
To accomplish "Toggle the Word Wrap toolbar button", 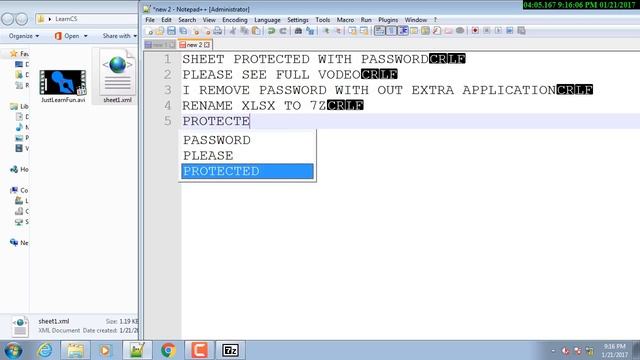I will click(x=379, y=31).
